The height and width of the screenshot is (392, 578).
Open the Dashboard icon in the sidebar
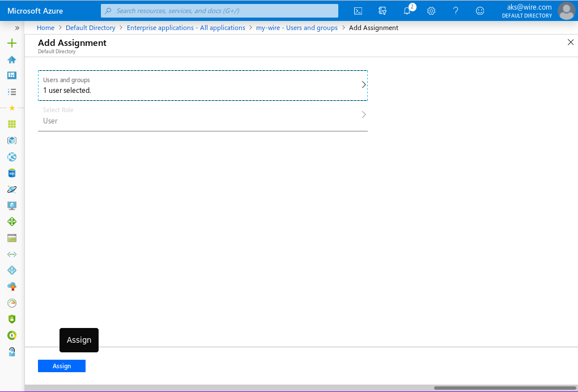tap(12, 75)
